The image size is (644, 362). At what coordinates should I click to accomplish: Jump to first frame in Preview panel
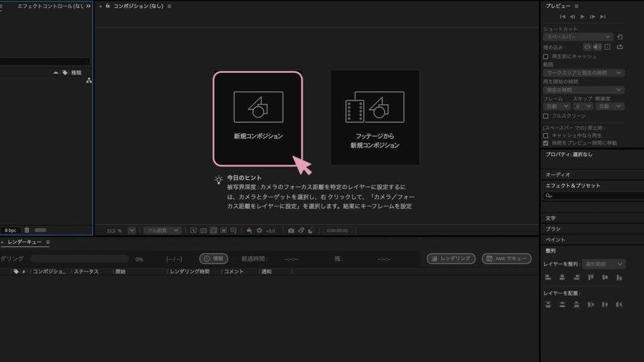(563, 17)
